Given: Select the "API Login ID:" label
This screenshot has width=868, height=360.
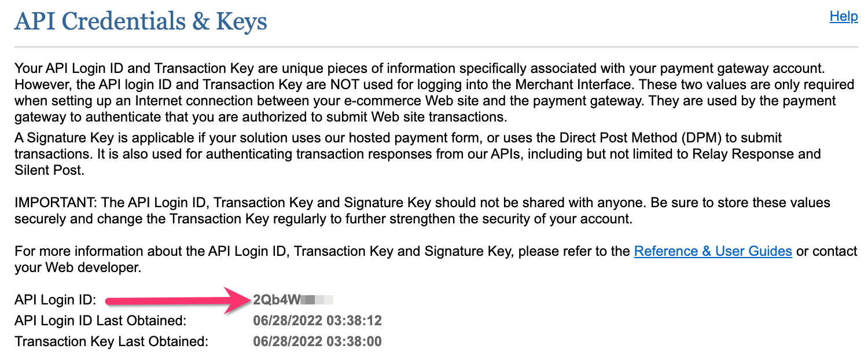Looking at the screenshot, I should point(55,300).
